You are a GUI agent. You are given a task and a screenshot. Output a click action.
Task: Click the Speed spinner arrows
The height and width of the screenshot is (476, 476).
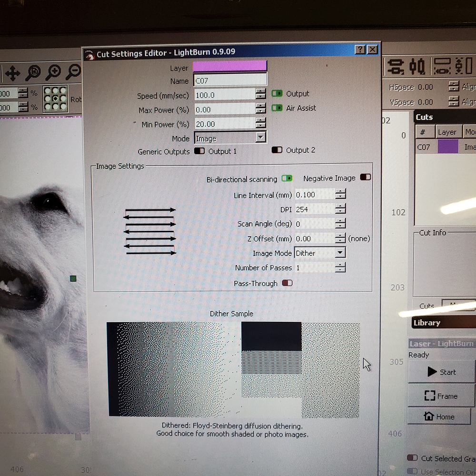point(260,95)
